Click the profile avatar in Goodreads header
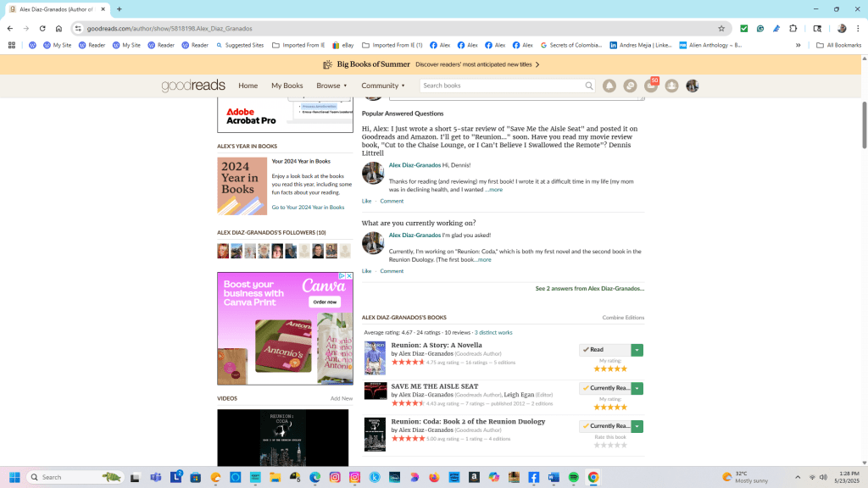This screenshot has width=868, height=488. click(693, 86)
